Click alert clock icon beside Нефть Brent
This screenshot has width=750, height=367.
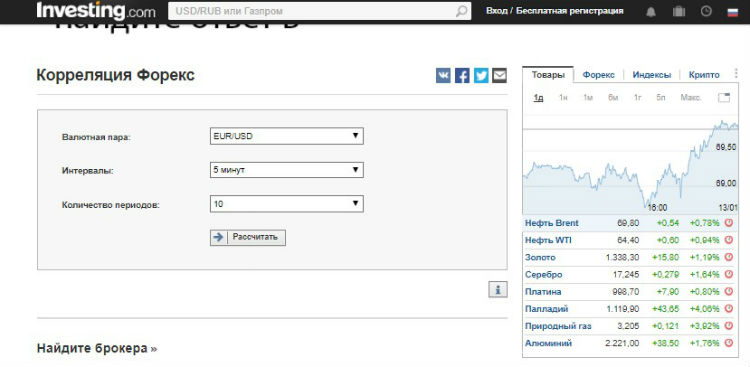tap(729, 223)
